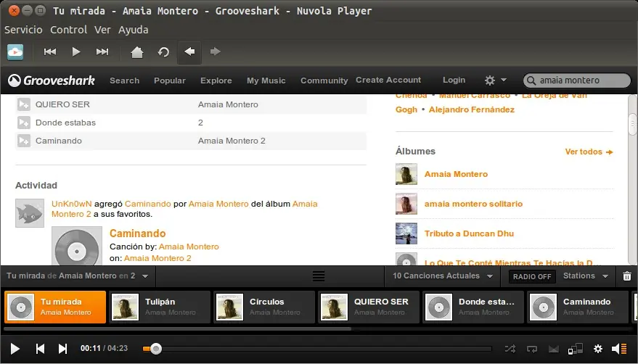638x364 pixels.
Task: Clear queue with trash icon
Action: [x=627, y=276]
